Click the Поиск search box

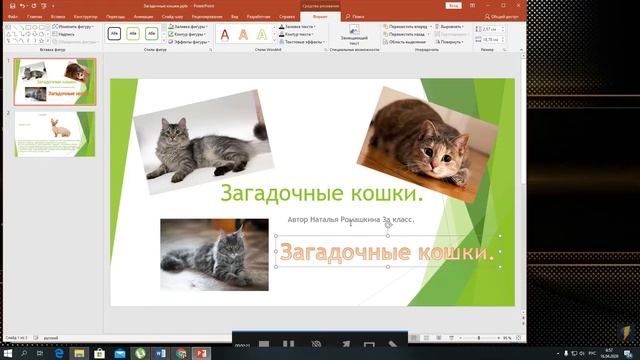click(x=355, y=17)
